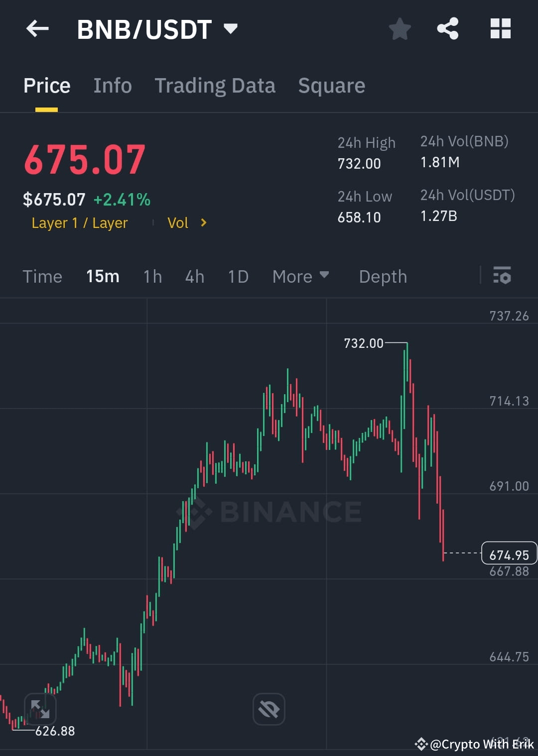Toggle the 15m interval selection
This screenshot has width=538, height=756.
click(103, 276)
